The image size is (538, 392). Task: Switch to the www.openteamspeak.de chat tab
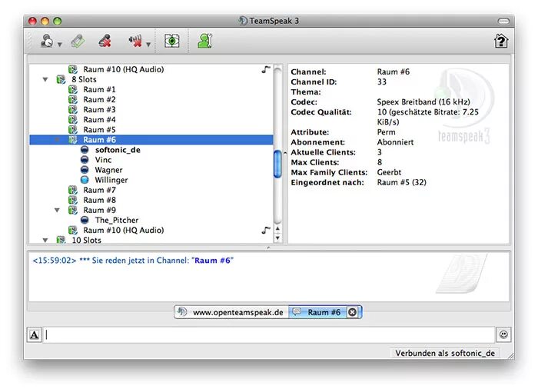pos(231,312)
